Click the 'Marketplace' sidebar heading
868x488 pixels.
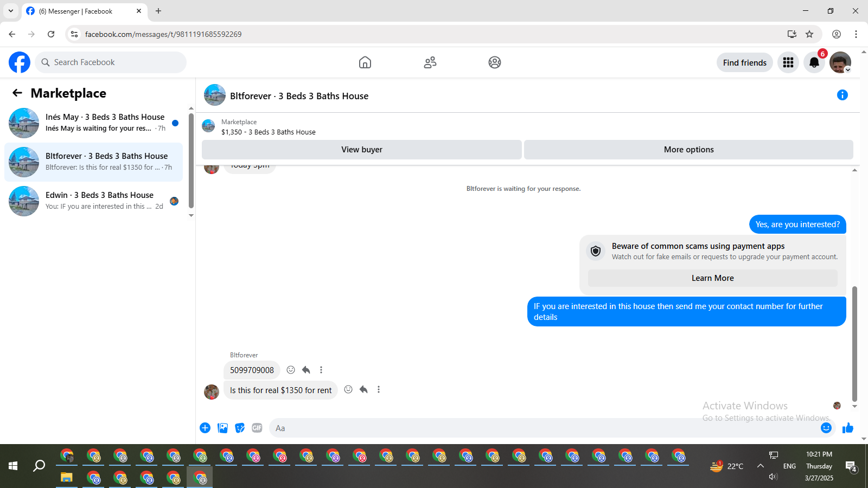point(68,93)
